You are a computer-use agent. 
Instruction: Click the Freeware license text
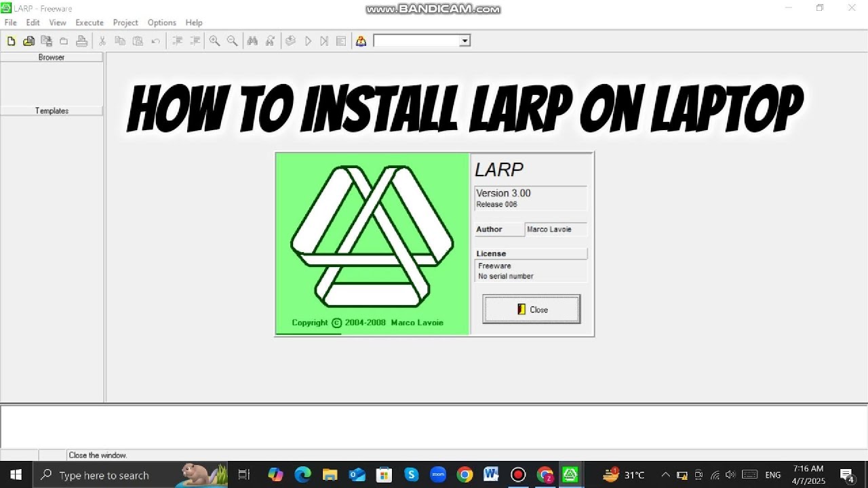click(495, 266)
